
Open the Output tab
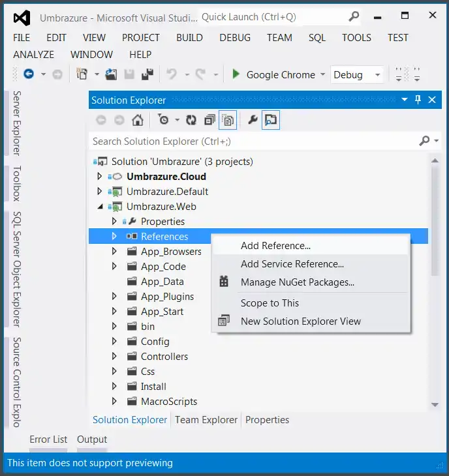pyautogui.click(x=92, y=439)
